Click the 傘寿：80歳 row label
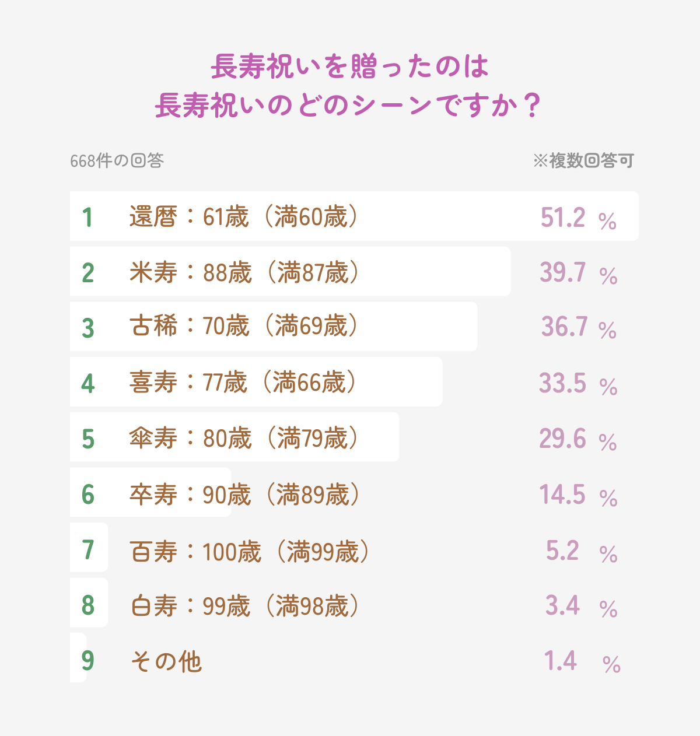This screenshot has width=700, height=736. [x=244, y=438]
